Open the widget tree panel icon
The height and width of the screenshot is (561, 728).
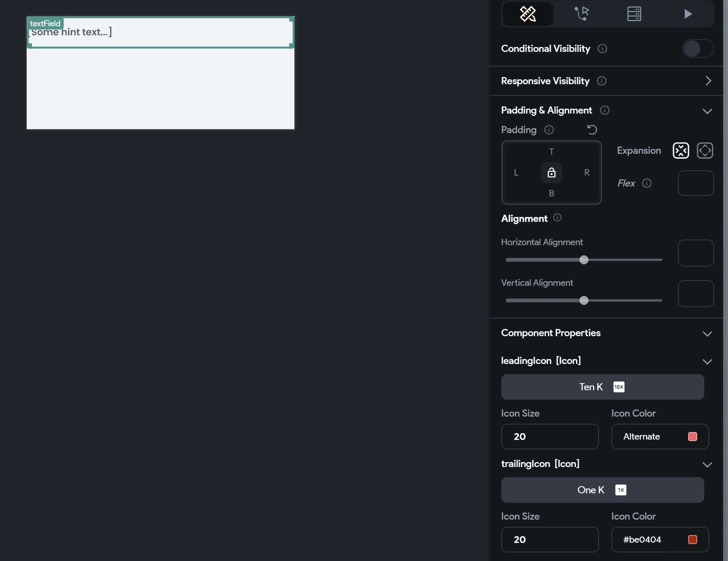(634, 14)
